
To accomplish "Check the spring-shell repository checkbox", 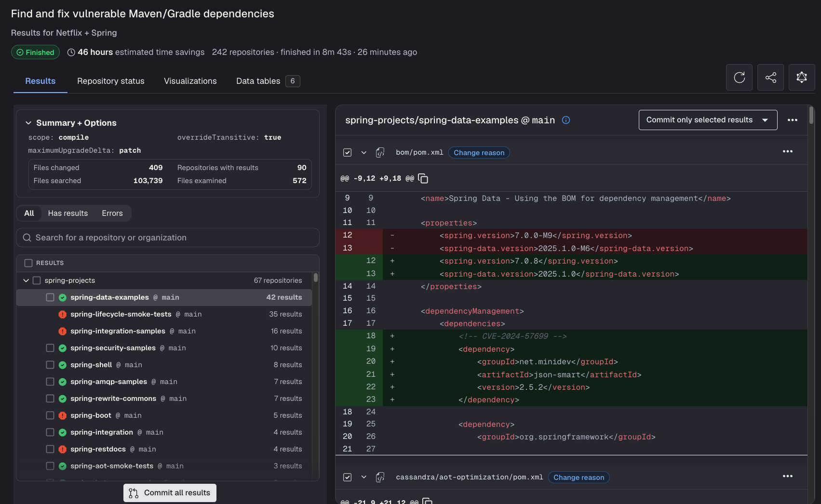I will pos(50,365).
